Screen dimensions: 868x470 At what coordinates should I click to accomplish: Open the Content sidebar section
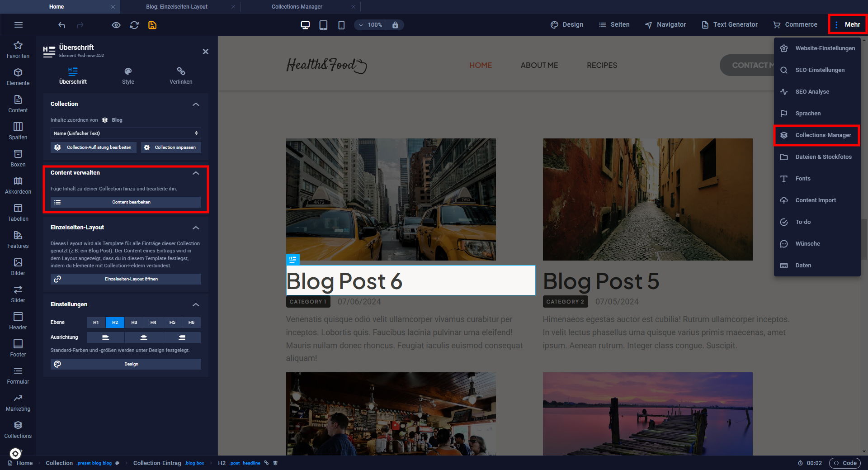pos(18,104)
